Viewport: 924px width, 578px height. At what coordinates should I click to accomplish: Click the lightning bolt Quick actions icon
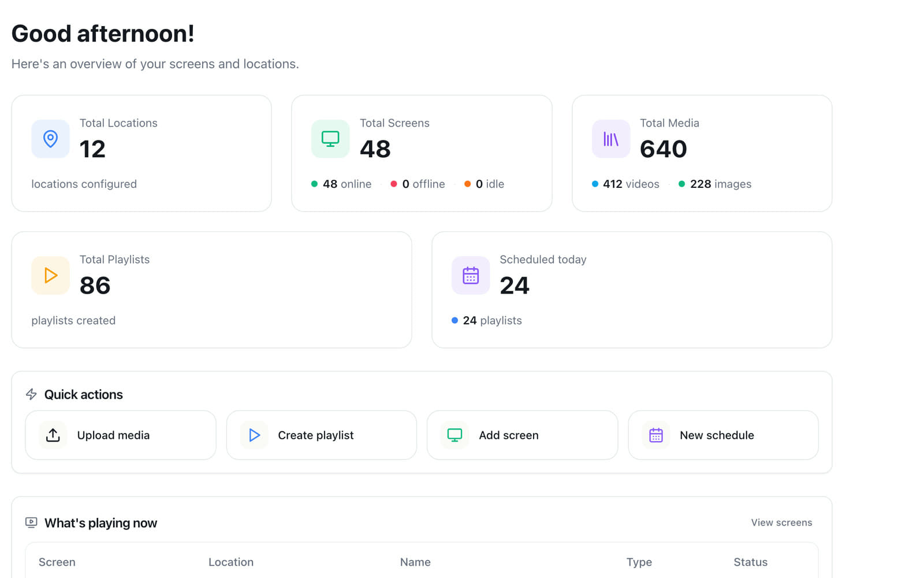click(x=31, y=394)
